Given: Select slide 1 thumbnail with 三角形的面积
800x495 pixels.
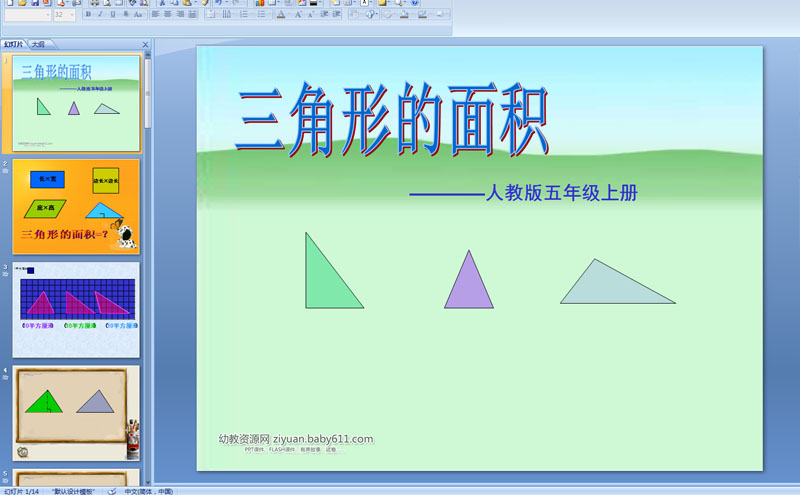Looking at the screenshot, I should click(76, 104).
